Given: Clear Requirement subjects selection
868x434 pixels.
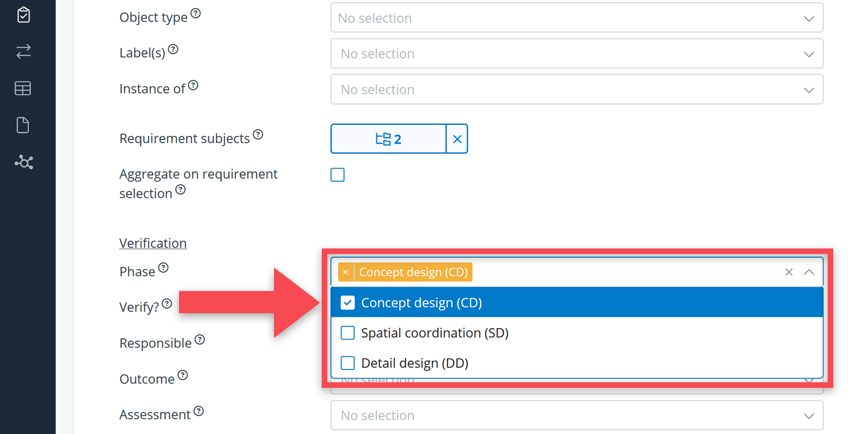Looking at the screenshot, I should coord(457,139).
